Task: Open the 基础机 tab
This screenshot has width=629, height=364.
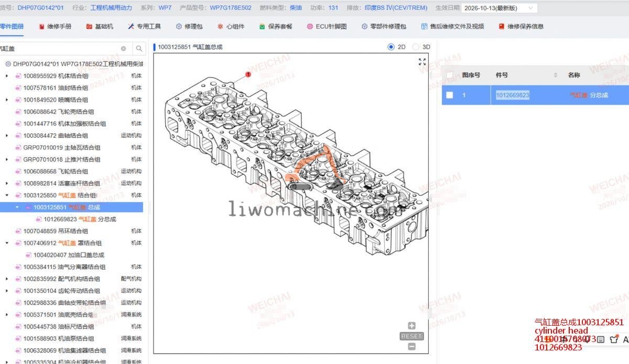Action: [100, 26]
